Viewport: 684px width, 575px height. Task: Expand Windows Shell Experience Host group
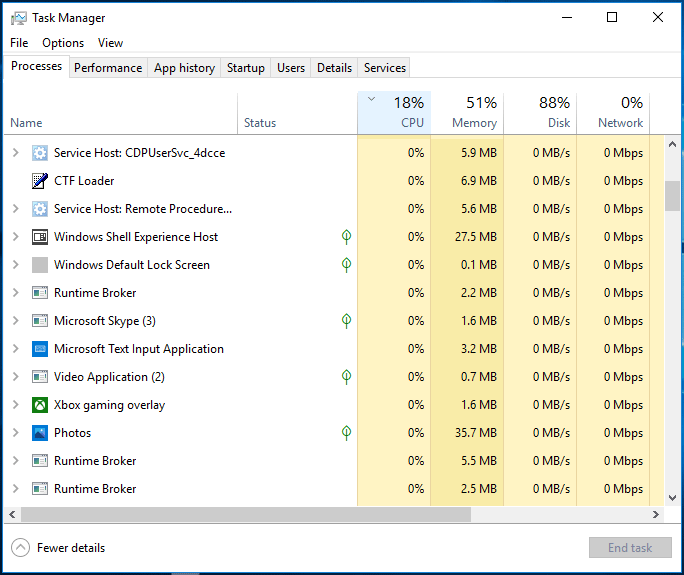(x=16, y=236)
